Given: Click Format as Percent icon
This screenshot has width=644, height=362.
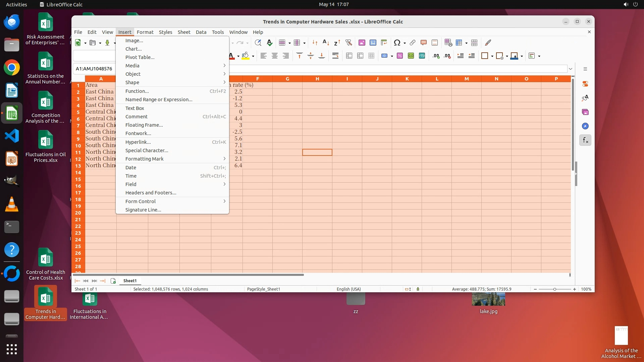Looking at the screenshot, I should [399, 56].
